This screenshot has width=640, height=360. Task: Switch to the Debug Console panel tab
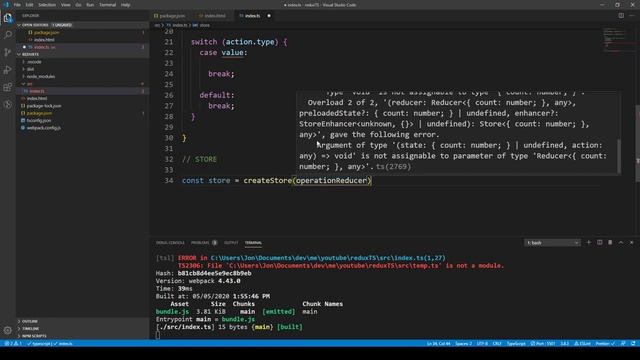[170, 243]
